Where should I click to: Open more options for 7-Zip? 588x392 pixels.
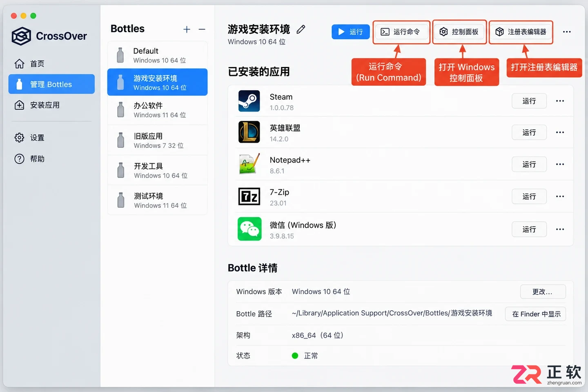tap(560, 196)
